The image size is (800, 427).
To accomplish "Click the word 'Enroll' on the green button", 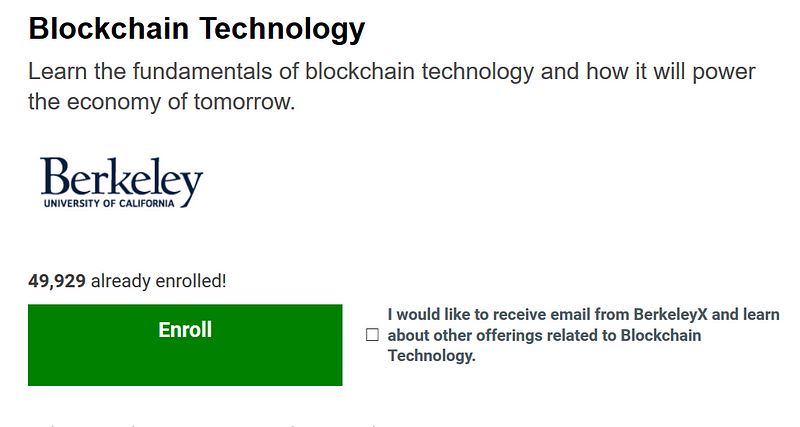I will click(x=185, y=330).
